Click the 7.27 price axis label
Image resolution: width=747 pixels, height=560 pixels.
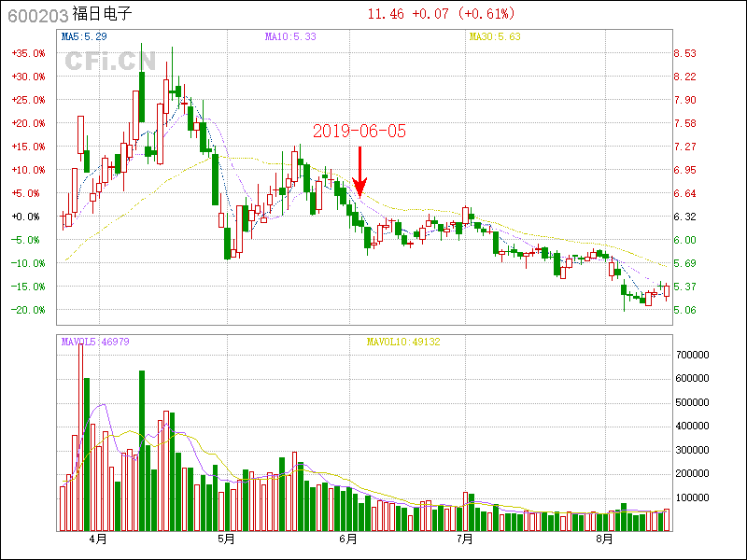685,147
